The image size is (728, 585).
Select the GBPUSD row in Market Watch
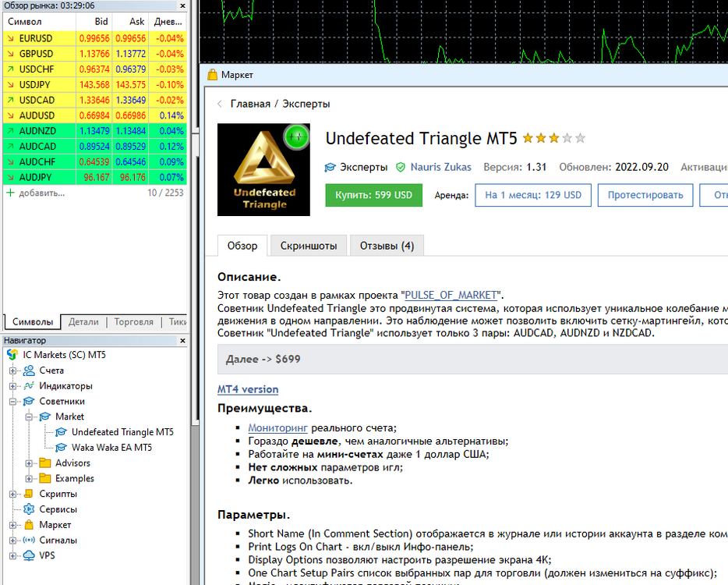(x=95, y=54)
